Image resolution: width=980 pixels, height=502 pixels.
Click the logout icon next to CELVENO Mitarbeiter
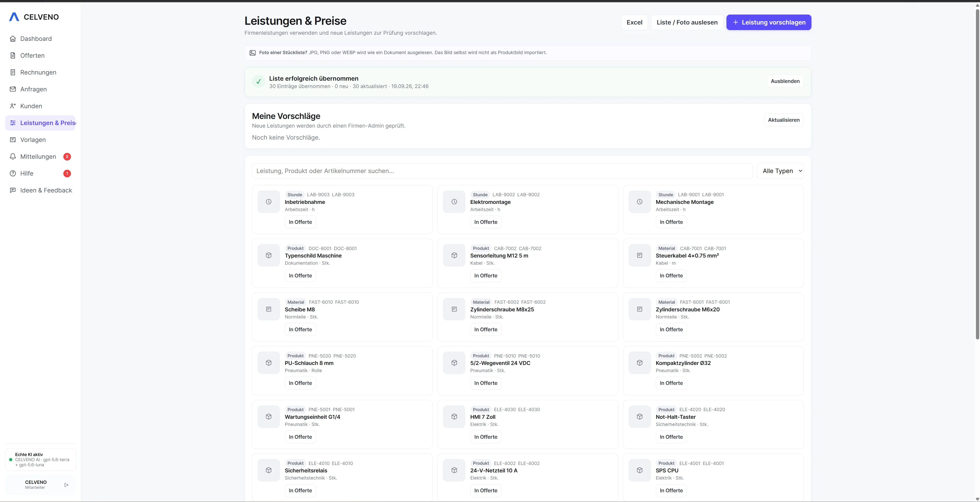point(67,485)
